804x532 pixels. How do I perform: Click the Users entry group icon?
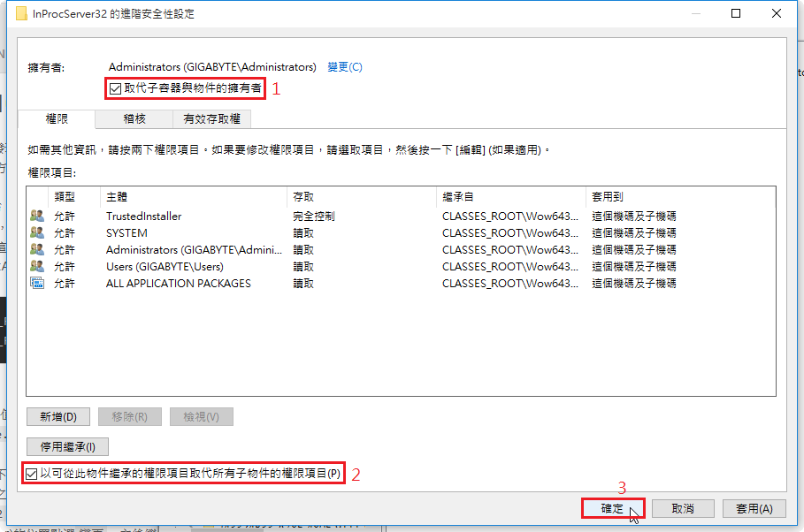coord(37,267)
